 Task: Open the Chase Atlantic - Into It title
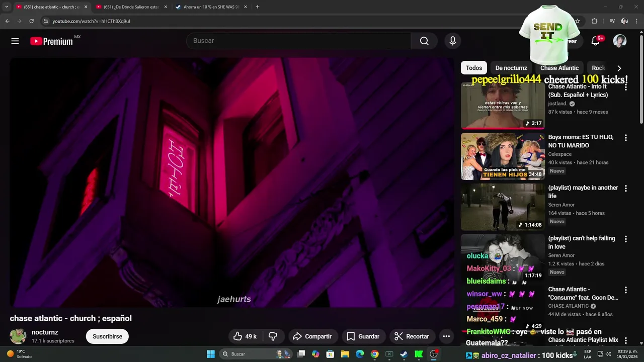[578, 90]
